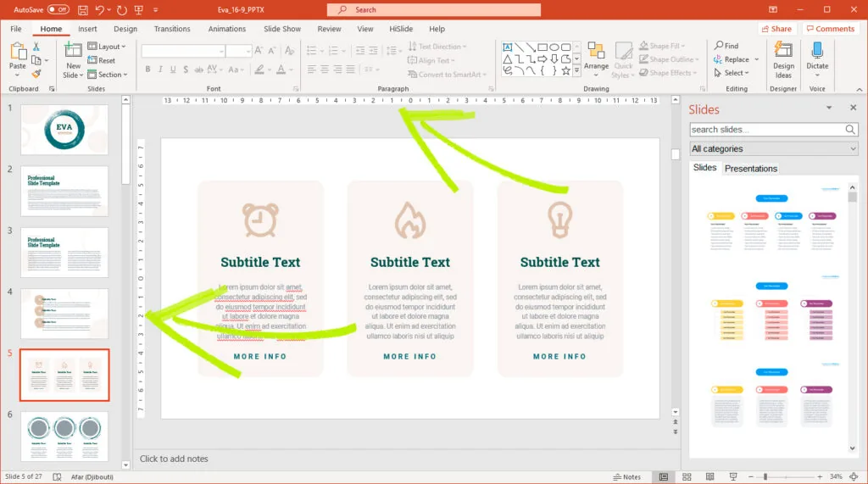Click the Paste clipboard icon
This screenshot has height=484, width=868.
click(18, 52)
